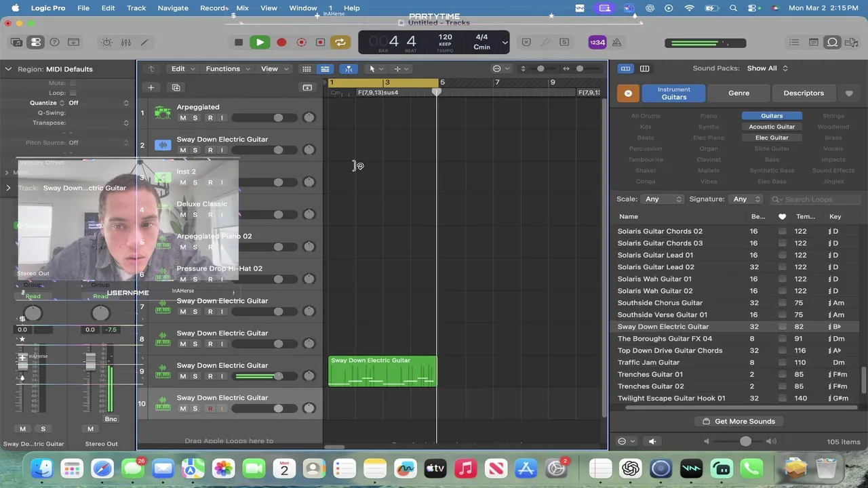Tick the Mute checkbox in Region inspector

73,83
